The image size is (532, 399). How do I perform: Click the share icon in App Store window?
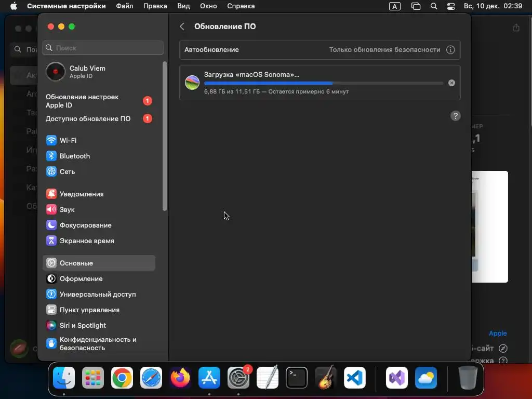[516, 28]
